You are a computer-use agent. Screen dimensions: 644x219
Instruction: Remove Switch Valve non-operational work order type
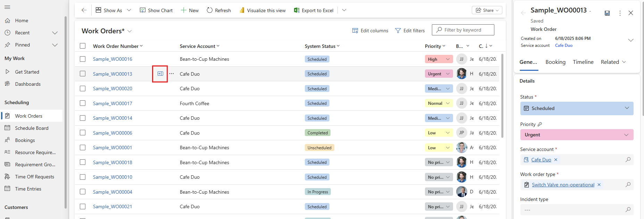click(599, 185)
